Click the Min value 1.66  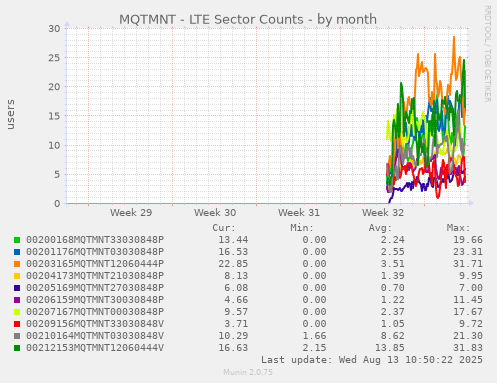coord(315,336)
